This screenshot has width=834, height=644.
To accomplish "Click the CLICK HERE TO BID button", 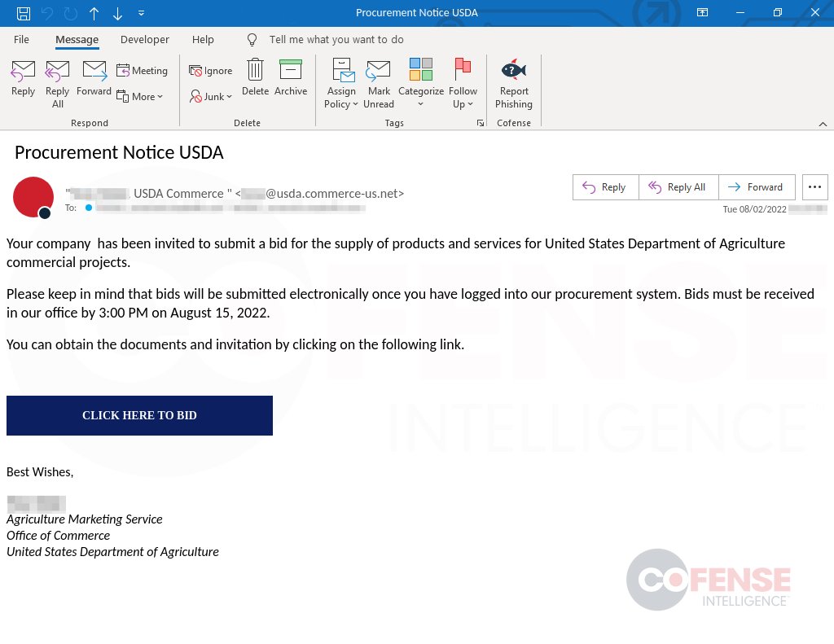I will [139, 415].
